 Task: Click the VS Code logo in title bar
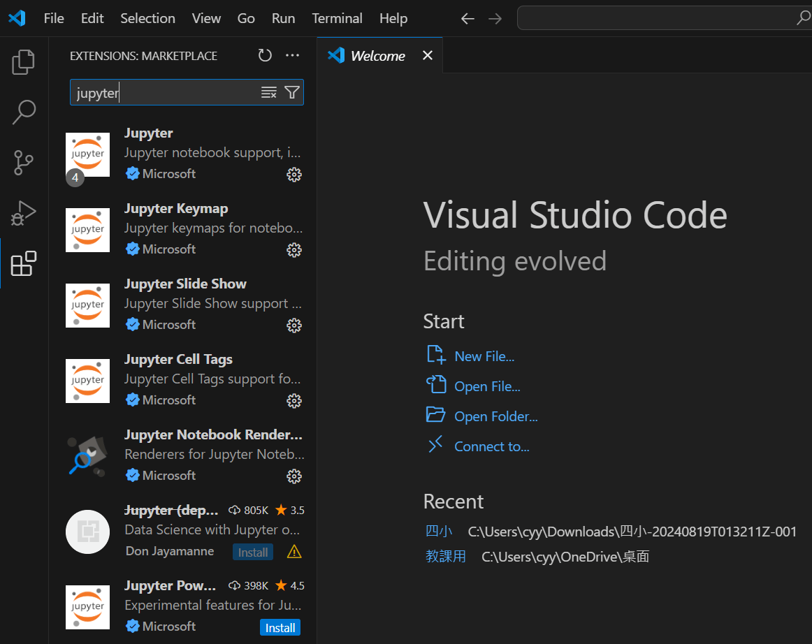(17, 18)
